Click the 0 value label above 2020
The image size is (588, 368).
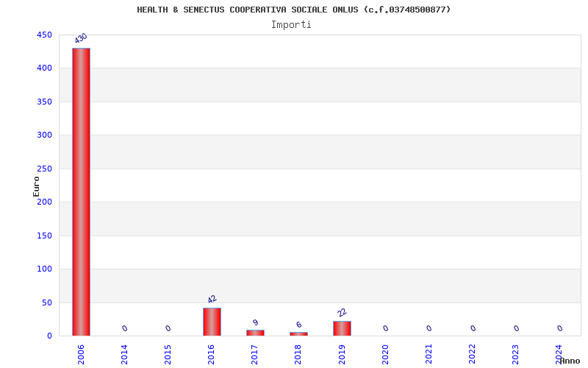click(x=386, y=328)
